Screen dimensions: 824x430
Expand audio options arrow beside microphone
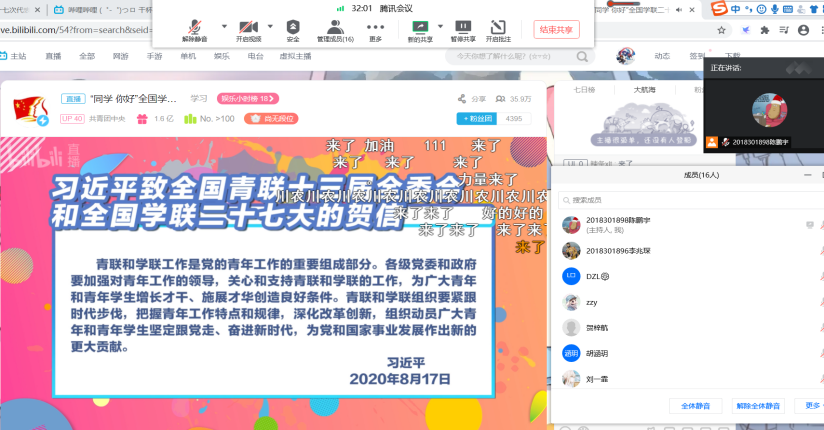(223, 26)
